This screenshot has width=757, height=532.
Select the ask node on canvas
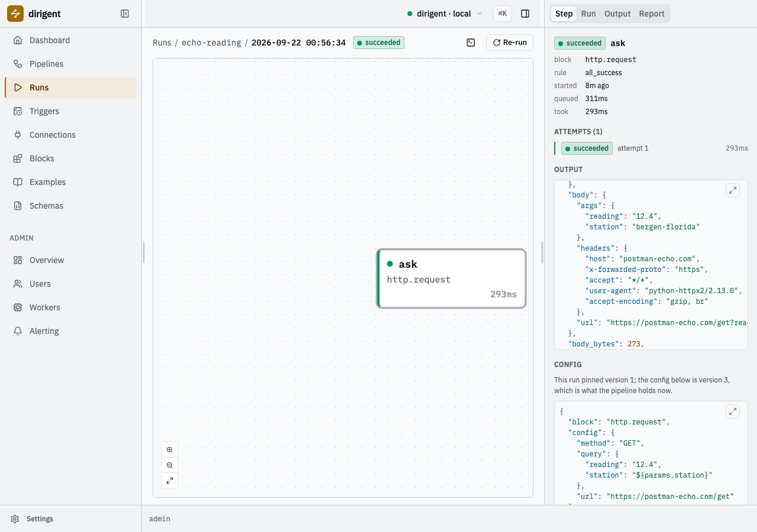click(x=451, y=278)
